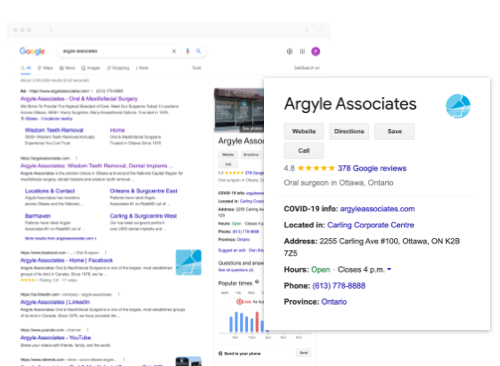Image resolution: width=500 pixels, height=366 pixels.
Task: Start voice search with microphone icon
Action: [187, 51]
